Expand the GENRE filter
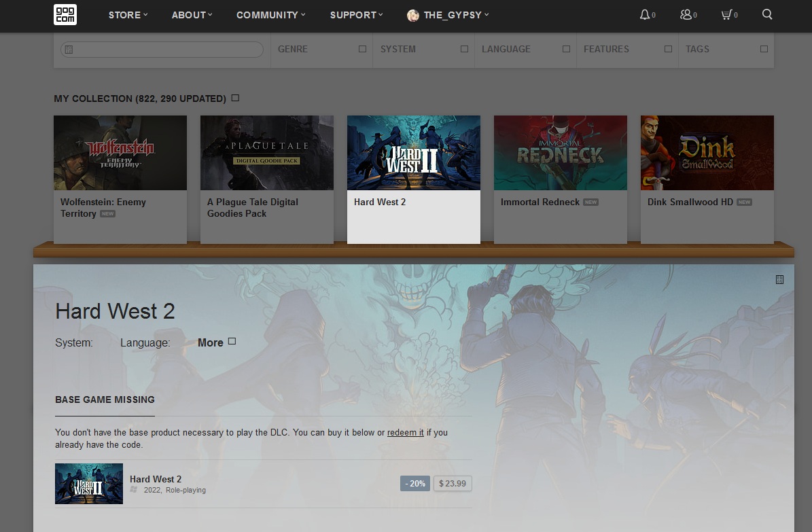Viewport: 812px width, 532px height. pyautogui.click(x=321, y=49)
